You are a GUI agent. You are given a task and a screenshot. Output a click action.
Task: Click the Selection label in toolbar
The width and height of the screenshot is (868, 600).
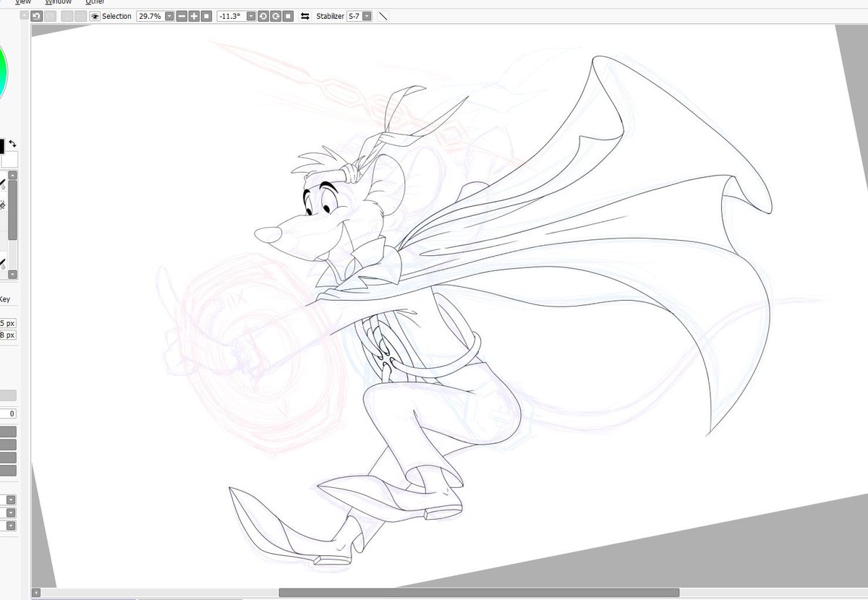pos(116,16)
